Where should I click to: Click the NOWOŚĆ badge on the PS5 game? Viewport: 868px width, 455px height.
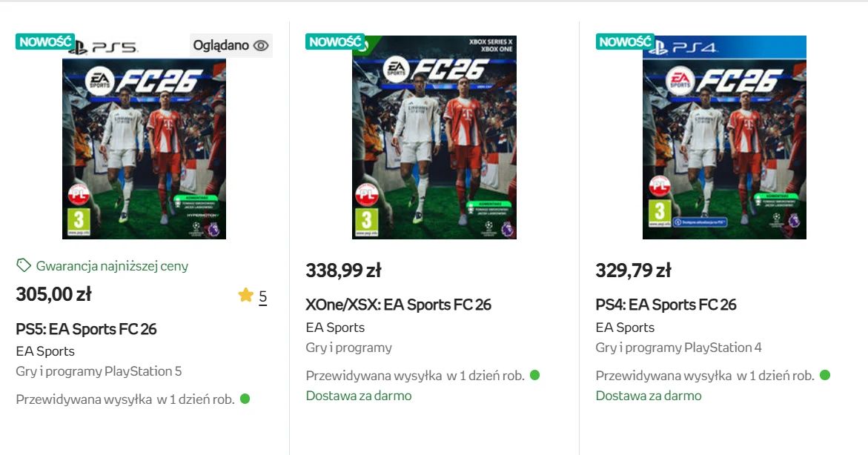[44, 41]
